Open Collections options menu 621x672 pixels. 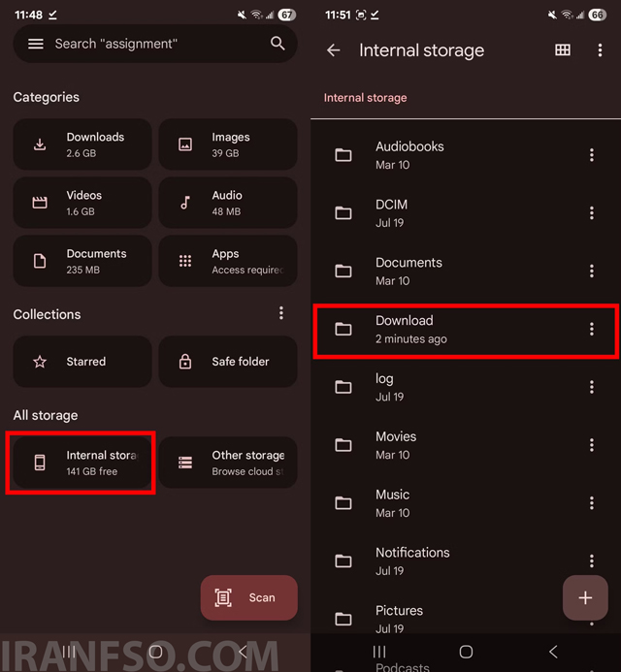(x=281, y=313)
